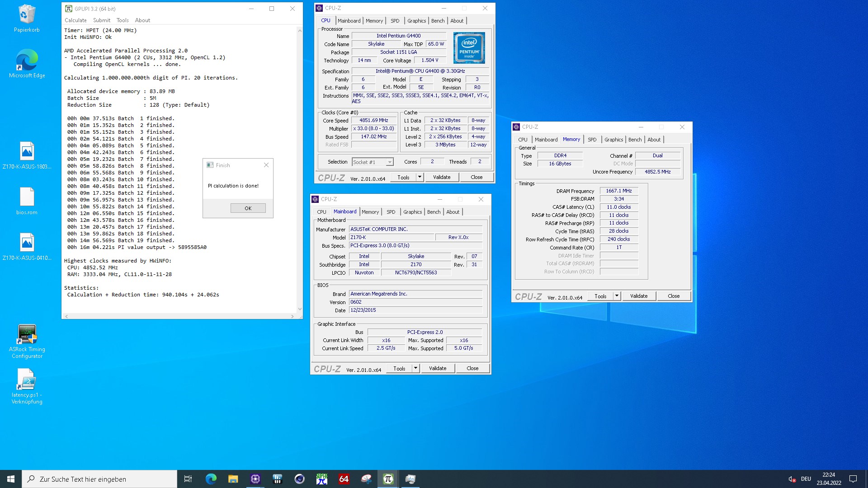Screen dimensions: 868x488
Task: Open the round swirl taskbar app
Action: tap(299, 479)
